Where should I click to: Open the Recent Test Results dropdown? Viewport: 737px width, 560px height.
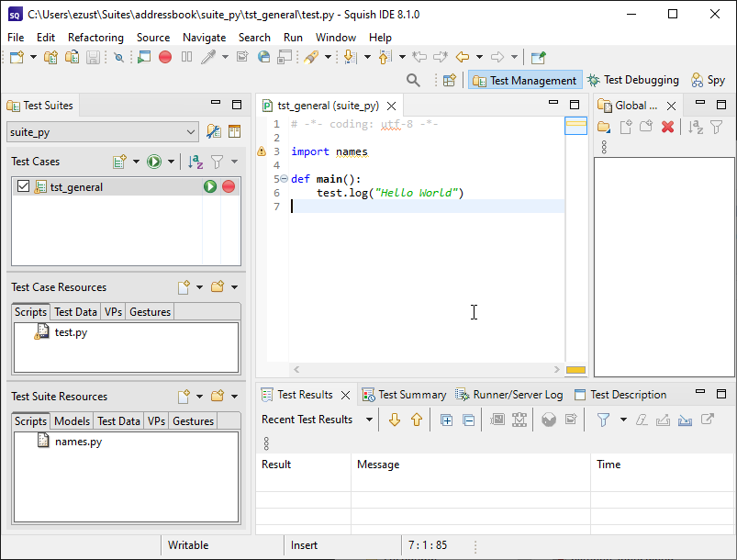tap(370, 420)
